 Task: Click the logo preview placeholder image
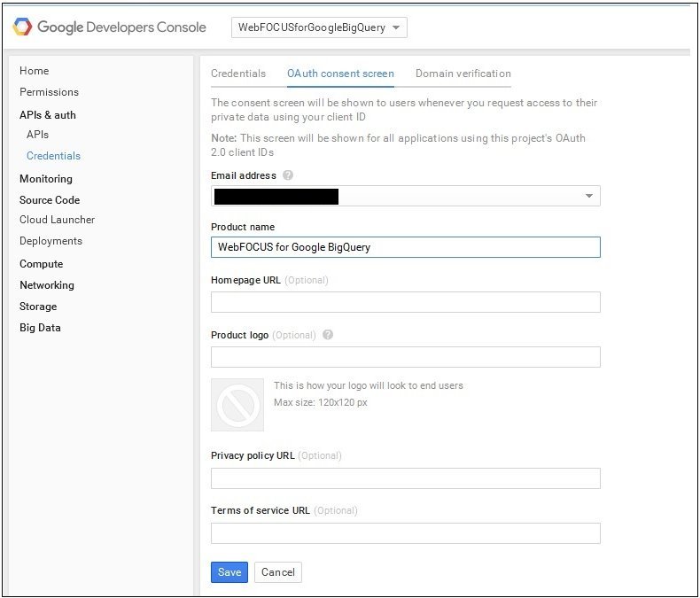(237, 405)
